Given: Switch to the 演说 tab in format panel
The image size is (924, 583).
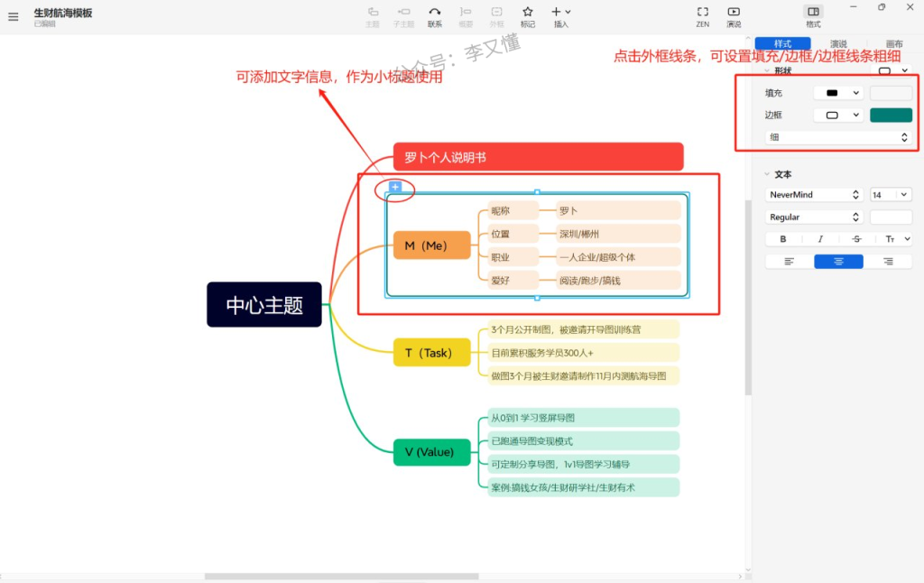Looking at the screenshot, I should tap(838, 43).
